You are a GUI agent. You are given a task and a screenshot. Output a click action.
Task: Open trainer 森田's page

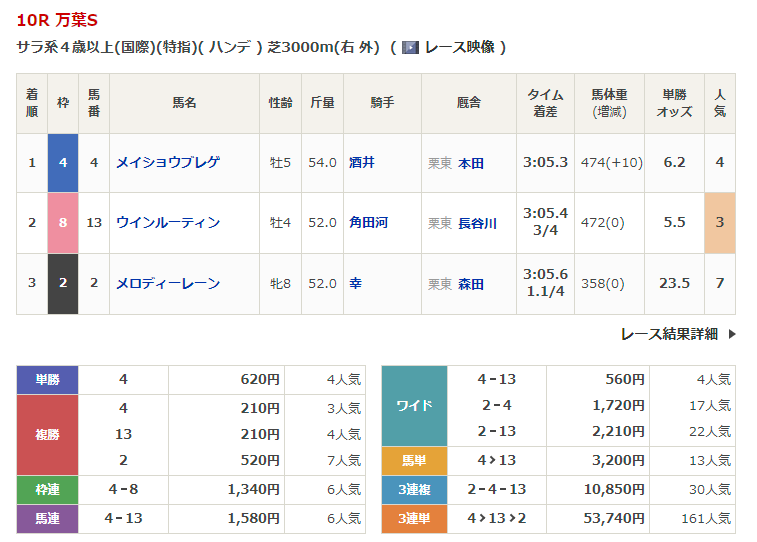point(471,285)
